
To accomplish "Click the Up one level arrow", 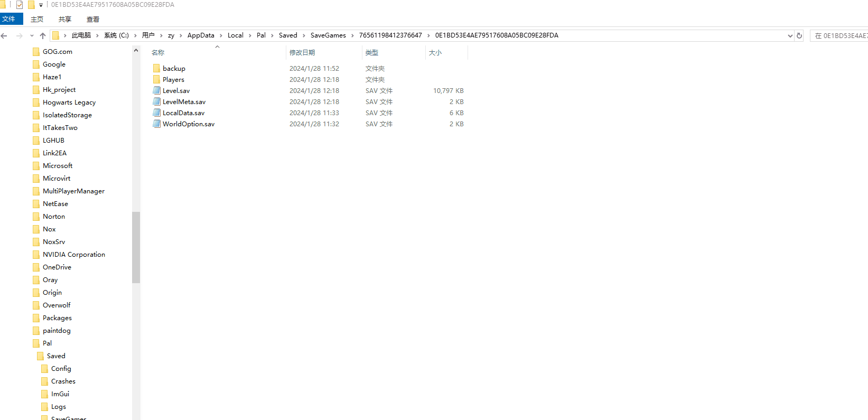I will pyautogui.click(x=43, y=36).
